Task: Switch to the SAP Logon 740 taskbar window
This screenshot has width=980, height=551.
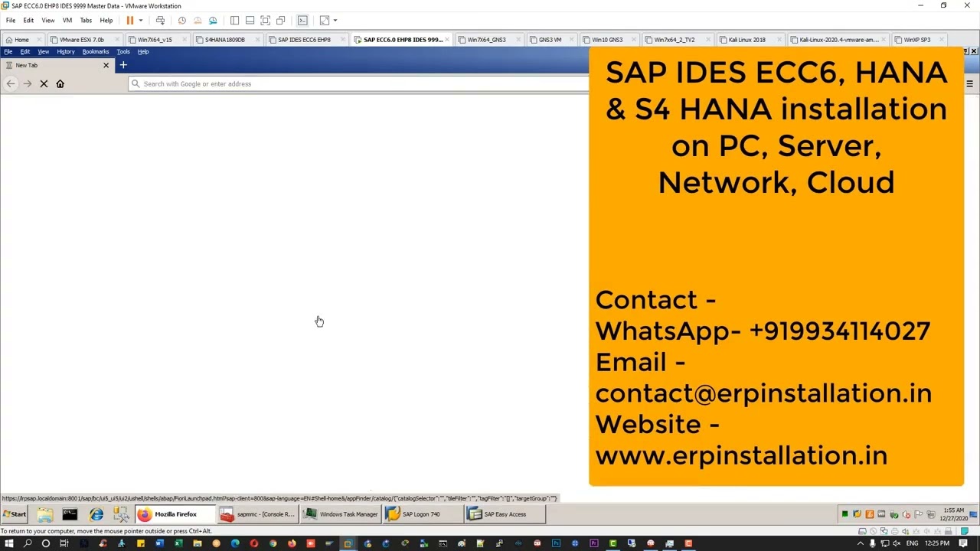Action: click(x=423, y=514)
